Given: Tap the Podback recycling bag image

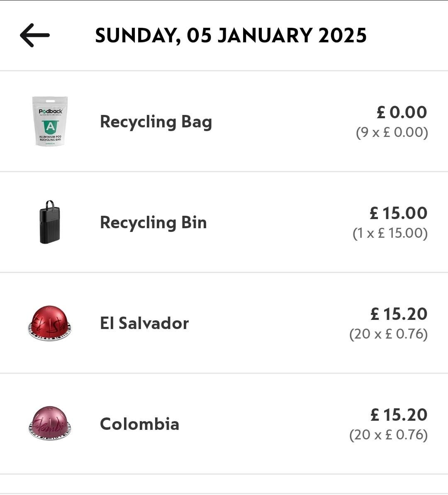Looking at the screenshot, I should point(50,121).
